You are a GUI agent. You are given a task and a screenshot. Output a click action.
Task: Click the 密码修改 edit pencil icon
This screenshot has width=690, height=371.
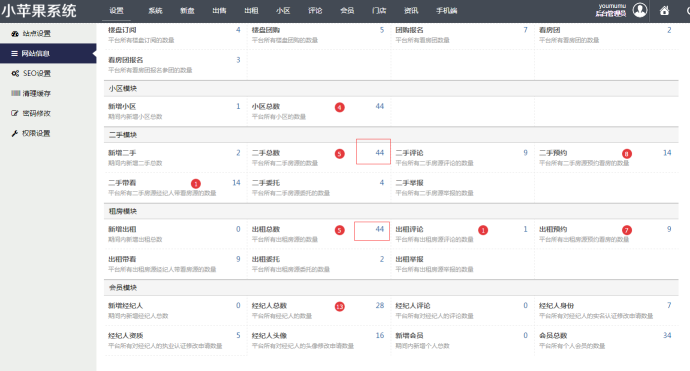point(15,113)
